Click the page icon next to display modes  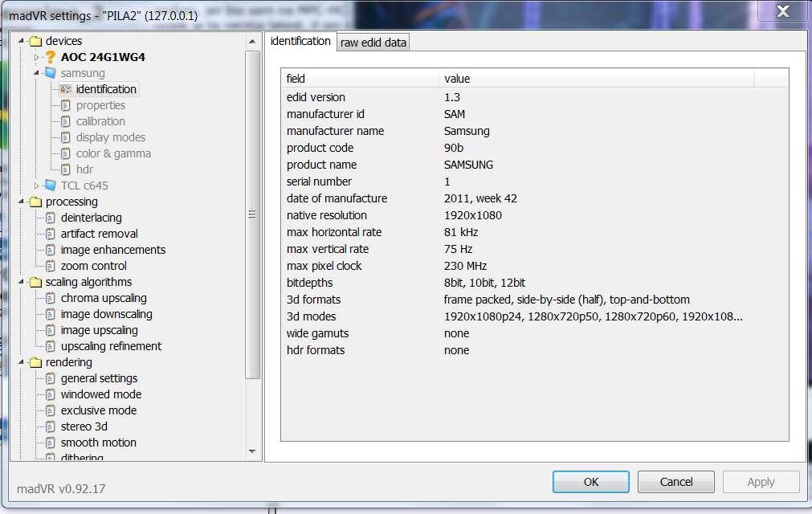(x=65, y=137)
